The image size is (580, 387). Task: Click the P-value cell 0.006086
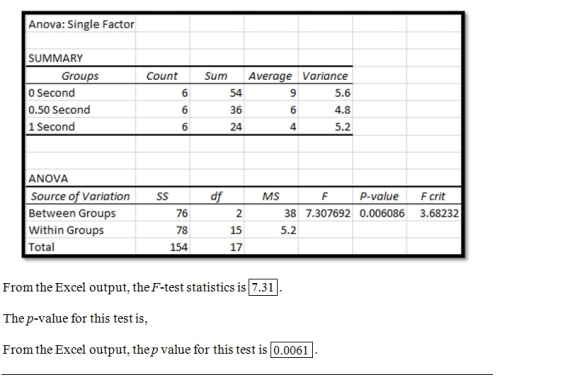point(382,213)
